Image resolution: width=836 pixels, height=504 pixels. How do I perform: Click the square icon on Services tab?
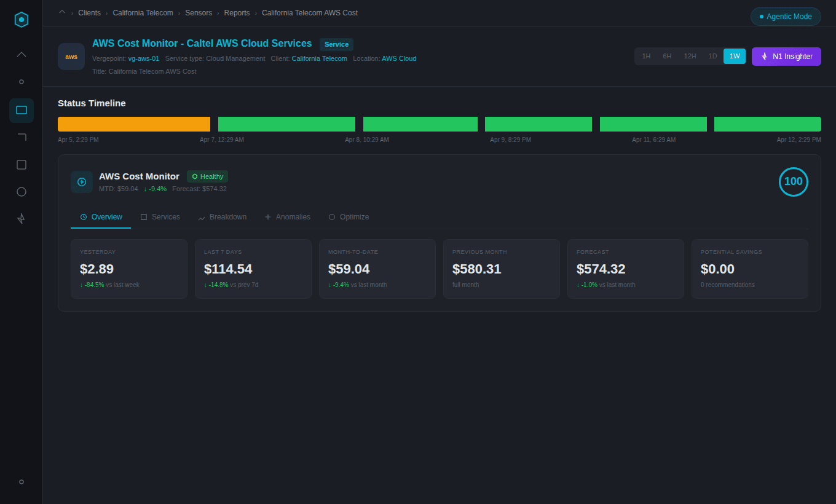[144, 217]
